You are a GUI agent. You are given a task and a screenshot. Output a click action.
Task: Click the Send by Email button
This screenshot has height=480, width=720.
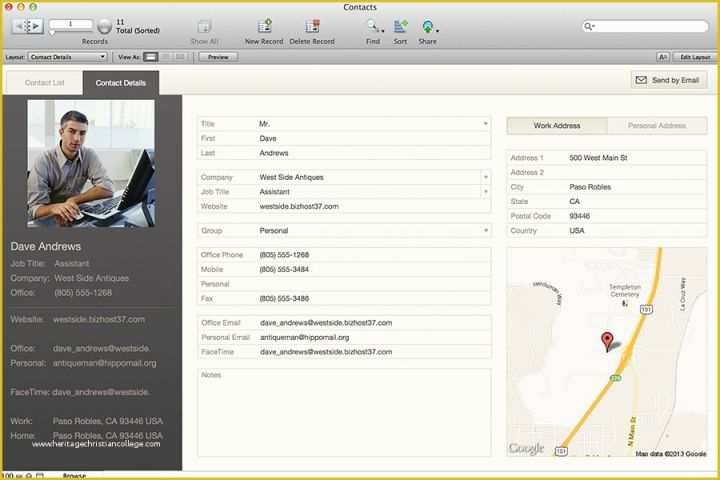point(669,80)
